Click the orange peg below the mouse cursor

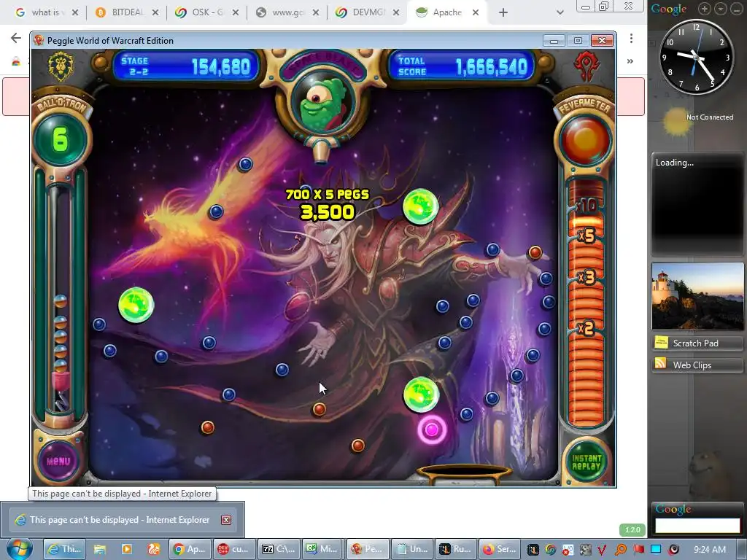[320, 409]
